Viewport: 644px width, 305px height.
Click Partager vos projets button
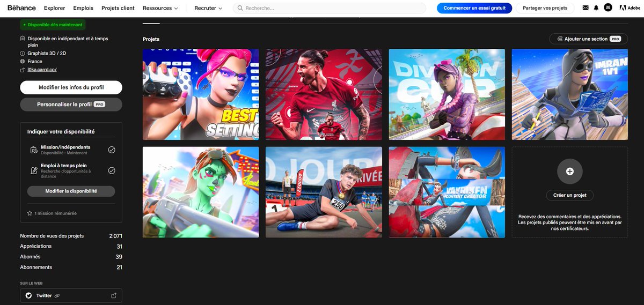point(545,8)
